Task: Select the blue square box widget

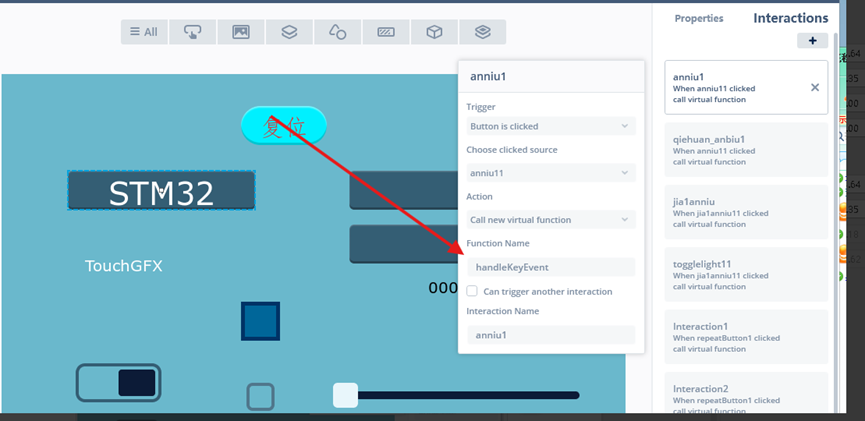Action: 260,321
